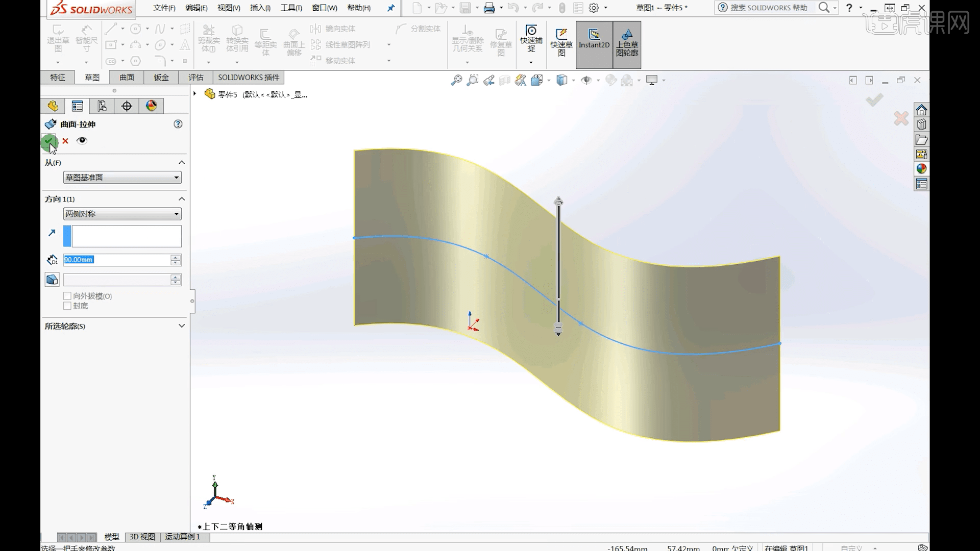Open the 草图基准面 start condition dropdown

[122, 178]
